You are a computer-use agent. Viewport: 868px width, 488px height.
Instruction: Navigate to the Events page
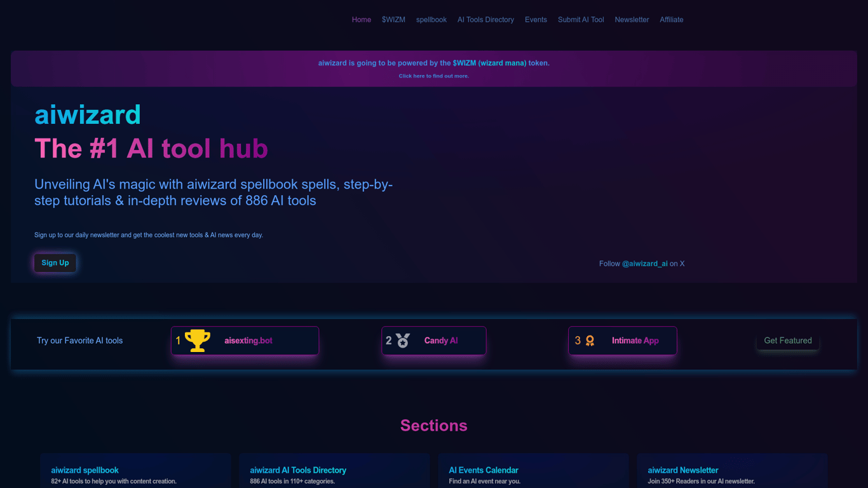click(x=536, y=20)
